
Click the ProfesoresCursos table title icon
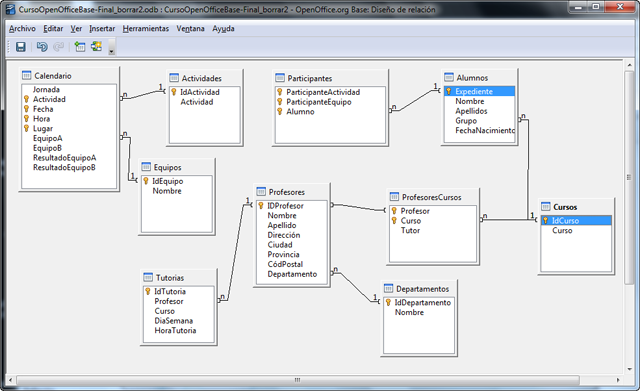click(394, 197)
